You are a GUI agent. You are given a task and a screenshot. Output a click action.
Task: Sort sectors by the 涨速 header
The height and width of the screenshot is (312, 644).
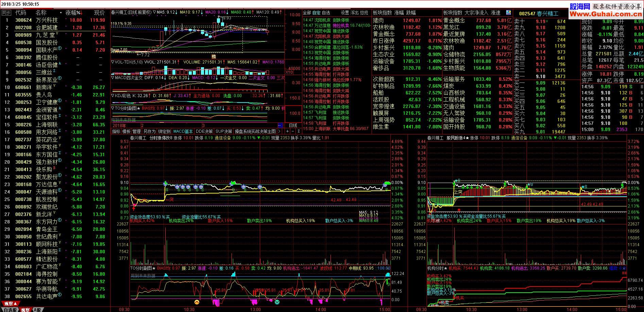click(x=495, y=13)
